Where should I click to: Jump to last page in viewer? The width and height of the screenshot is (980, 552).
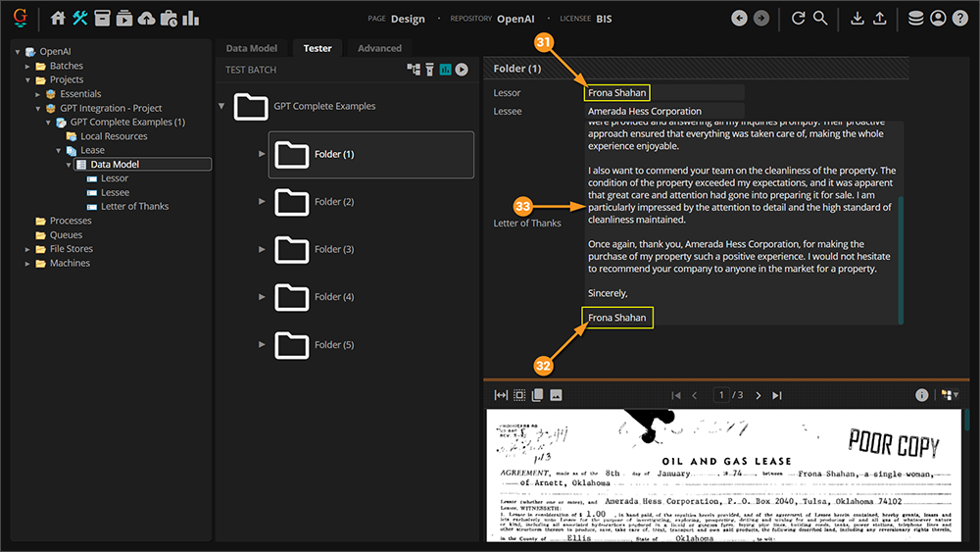coord(777,395)
